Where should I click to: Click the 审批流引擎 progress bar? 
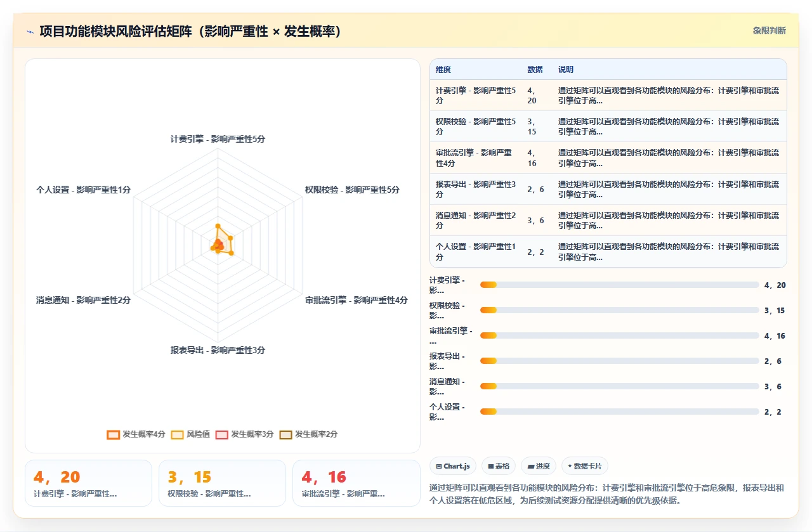(619, 335)
